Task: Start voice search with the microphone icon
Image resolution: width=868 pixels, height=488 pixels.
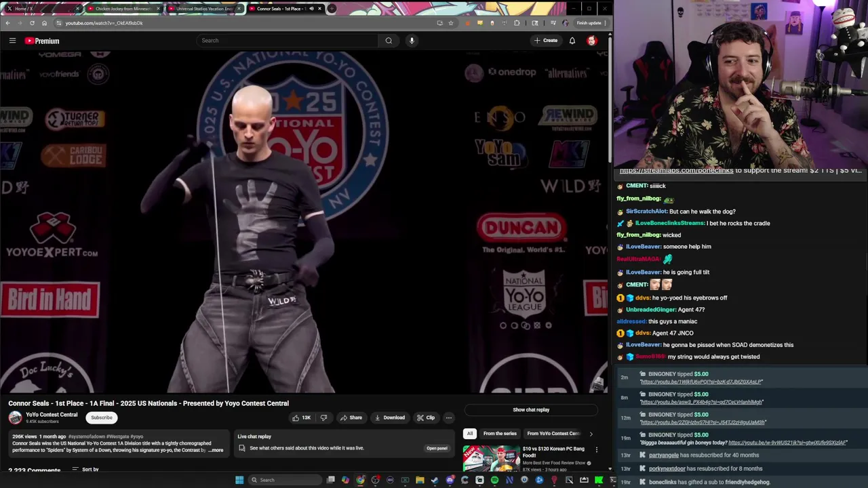Action: click(x=412, y=41)
